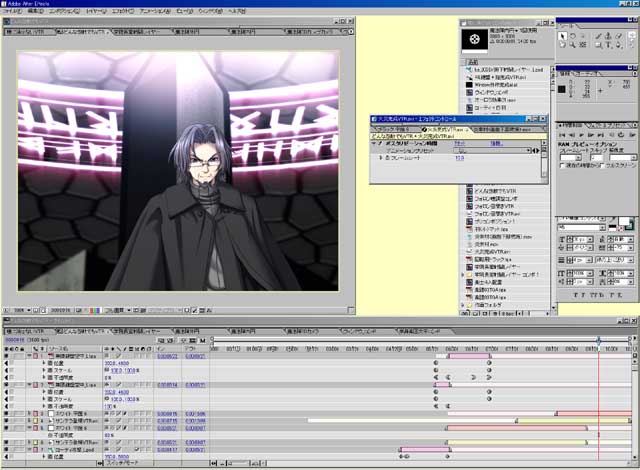Click the sampled color swatch in Info panel
Viewport: 640px width, 470px height.
click(x=562, y=89)
